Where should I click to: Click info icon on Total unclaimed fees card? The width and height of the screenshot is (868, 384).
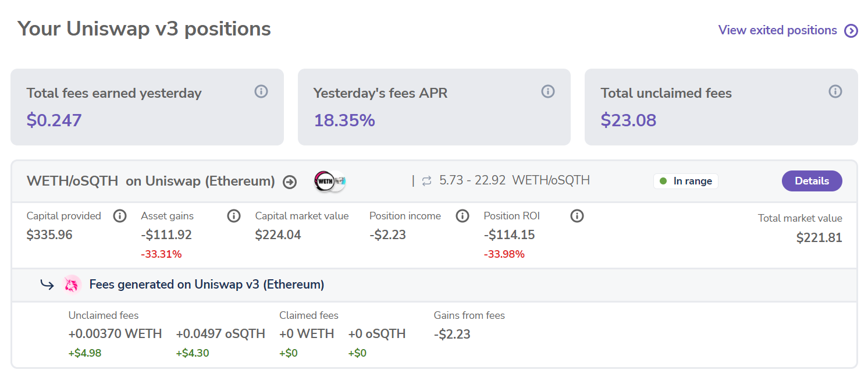point(835,91)
